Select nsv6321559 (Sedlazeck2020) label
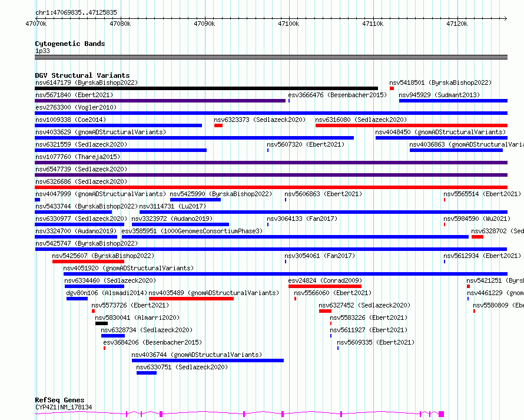The width and height of the screenshot is (524, 420). 81,144
